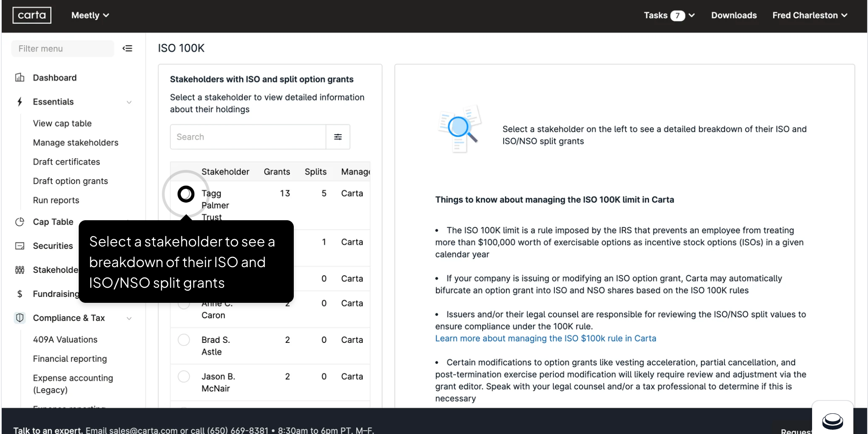868x434 pixels.
Task: Click the Brad S. Astle name
Action: (x=216, y=346)
